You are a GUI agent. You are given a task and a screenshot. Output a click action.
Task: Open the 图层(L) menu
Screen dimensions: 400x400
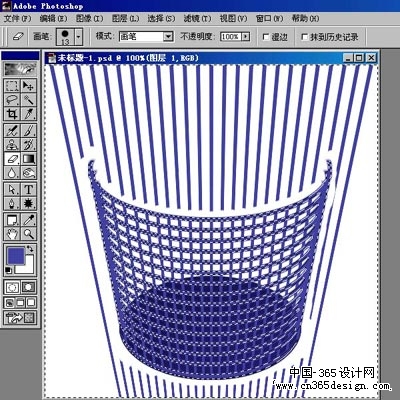(125, 18)
